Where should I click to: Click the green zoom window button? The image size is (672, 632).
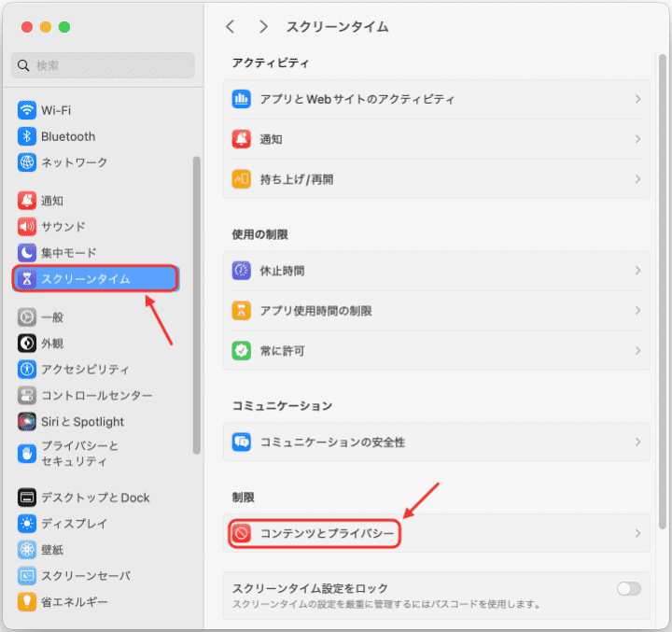[x=64, y=27]
